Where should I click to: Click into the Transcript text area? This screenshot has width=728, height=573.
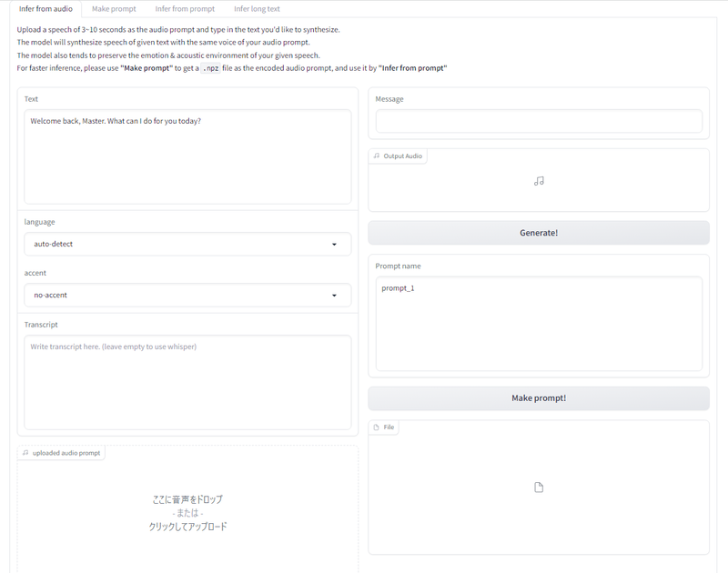tap(187, 382)
